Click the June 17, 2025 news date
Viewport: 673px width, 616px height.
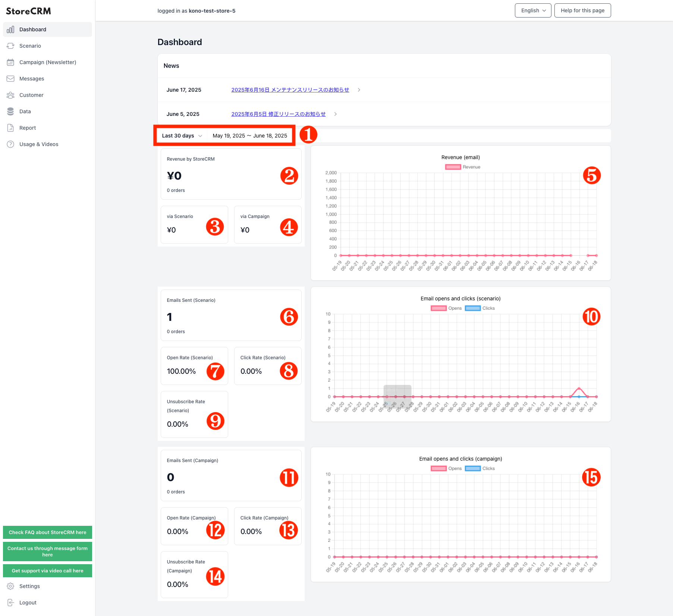tap(184, 90)
